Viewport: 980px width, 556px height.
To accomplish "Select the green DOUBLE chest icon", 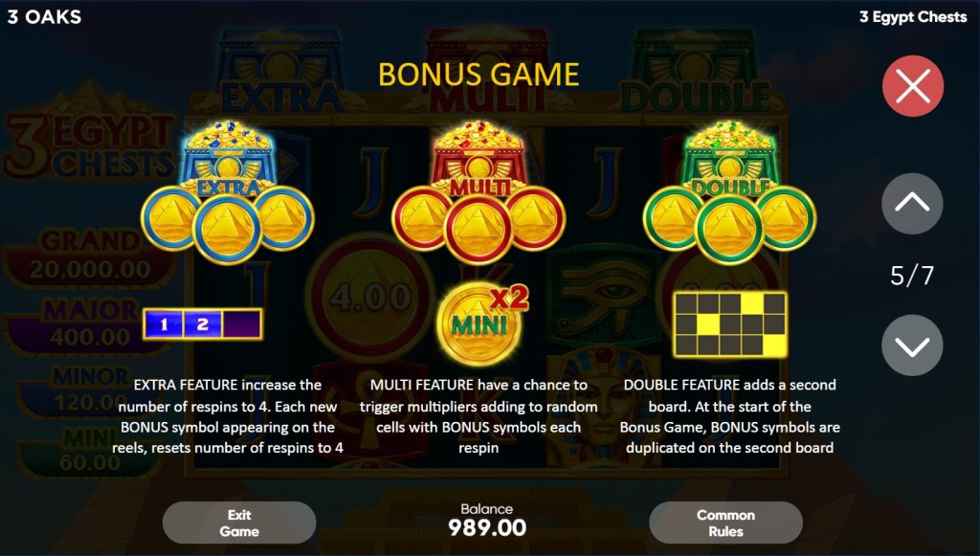I will (x=729, y=156).
